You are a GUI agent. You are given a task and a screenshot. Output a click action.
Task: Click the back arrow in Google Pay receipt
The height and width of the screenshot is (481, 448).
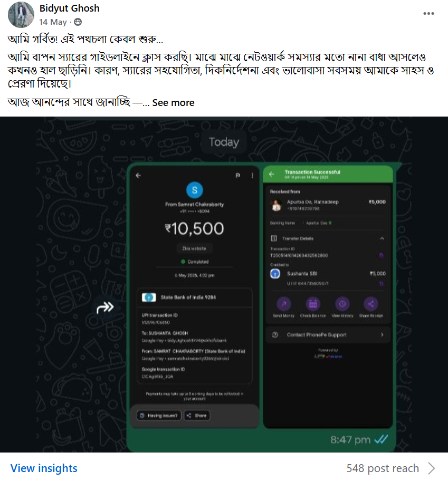[138, 176]
